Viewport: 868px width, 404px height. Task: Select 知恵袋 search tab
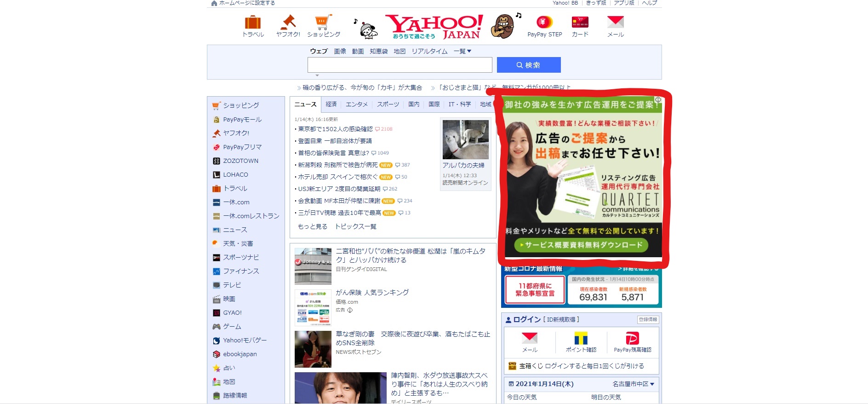379,51
